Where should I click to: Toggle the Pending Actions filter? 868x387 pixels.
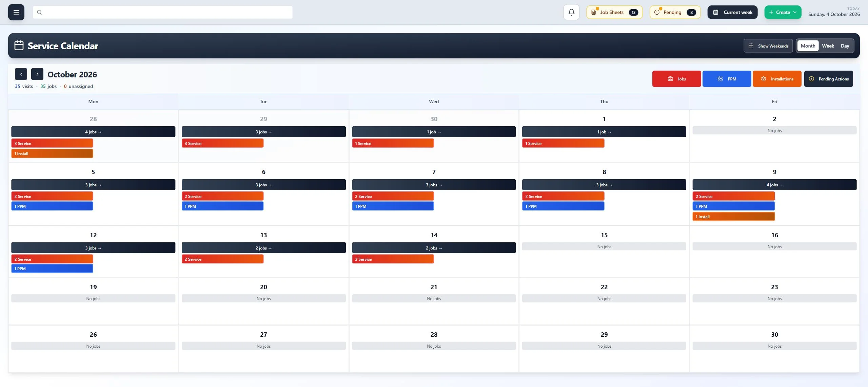[828, 79]
